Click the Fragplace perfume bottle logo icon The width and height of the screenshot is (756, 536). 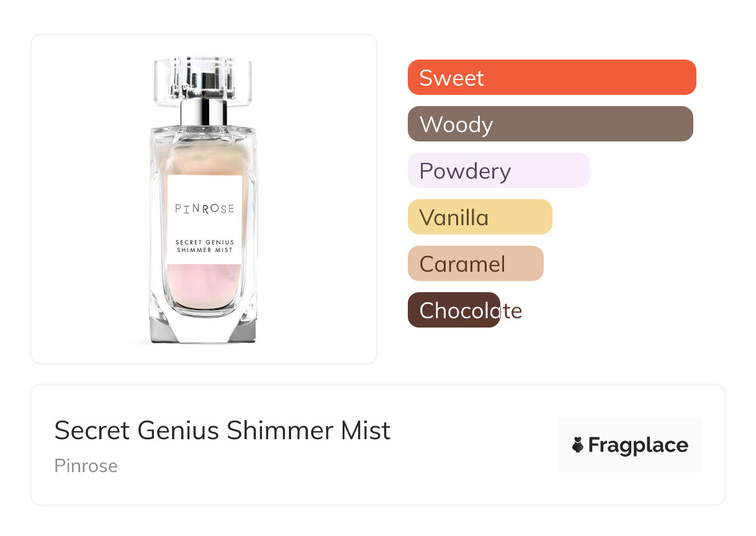(x=578, y=445)
